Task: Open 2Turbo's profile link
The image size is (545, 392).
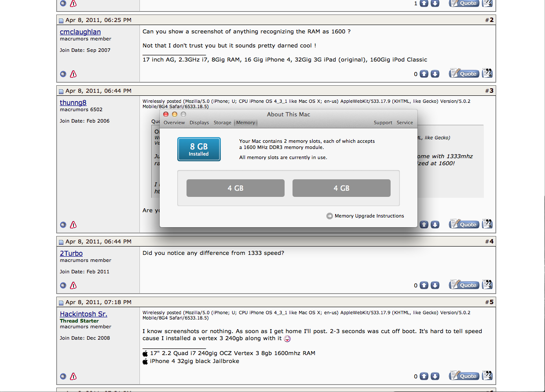Action: 71,254
